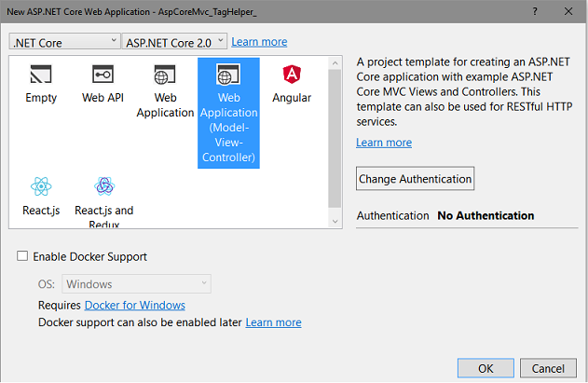Open the .NET Core framework dropdown
Viewport: 588px width, 383px height.
[64, 41]
